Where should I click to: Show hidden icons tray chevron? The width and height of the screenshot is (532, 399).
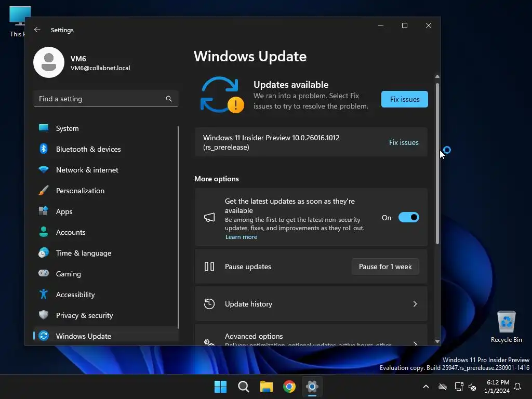426,387
